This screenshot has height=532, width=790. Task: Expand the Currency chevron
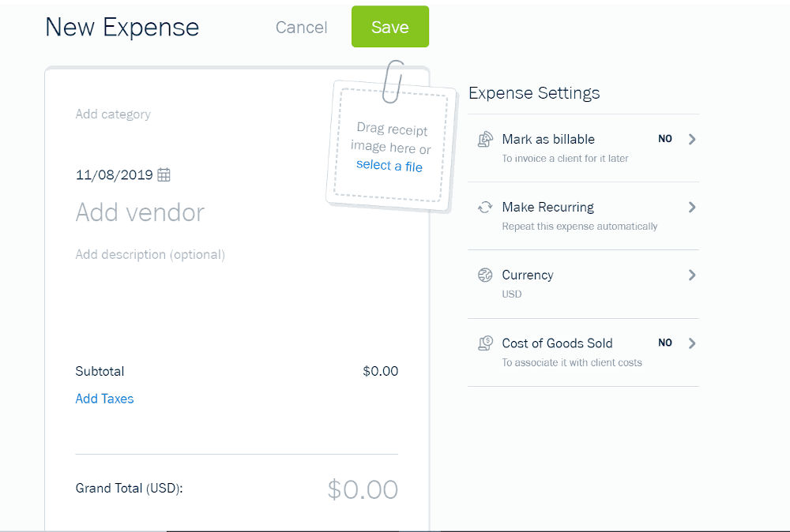point(692,275)
